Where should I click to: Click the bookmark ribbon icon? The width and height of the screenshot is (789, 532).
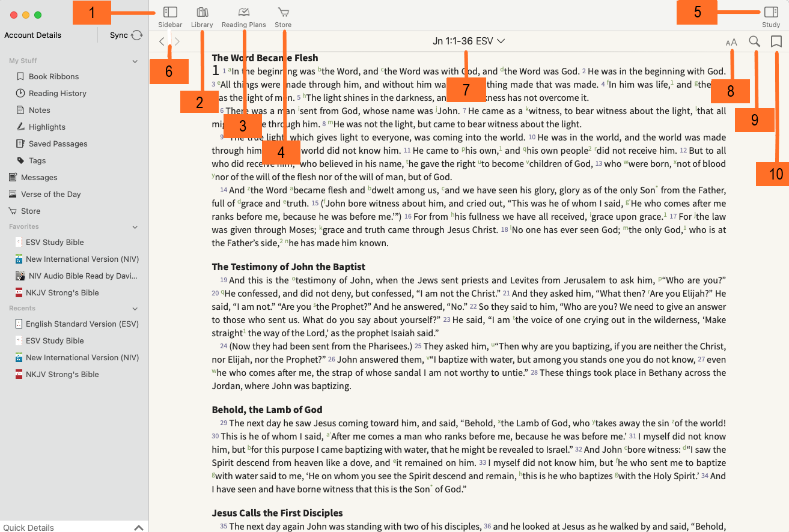coord(776,41)
